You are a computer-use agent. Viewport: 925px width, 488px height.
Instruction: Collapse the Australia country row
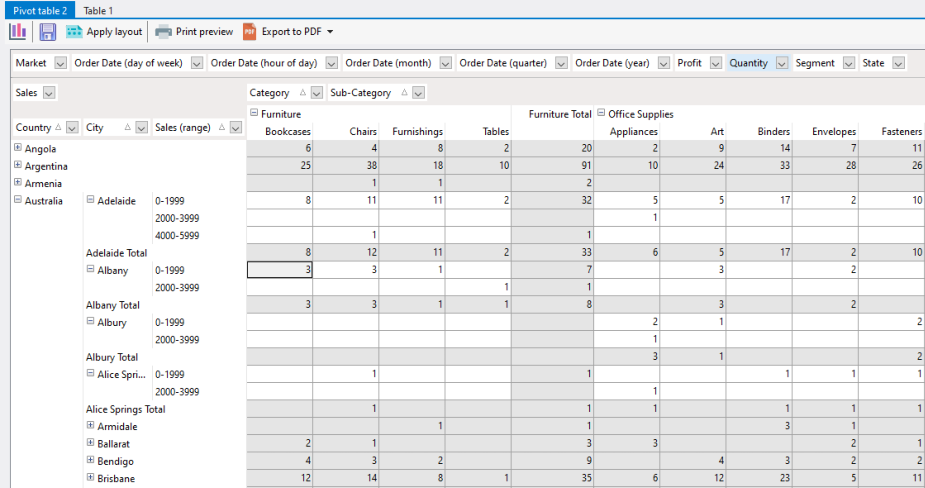click(x=18, y=201)
